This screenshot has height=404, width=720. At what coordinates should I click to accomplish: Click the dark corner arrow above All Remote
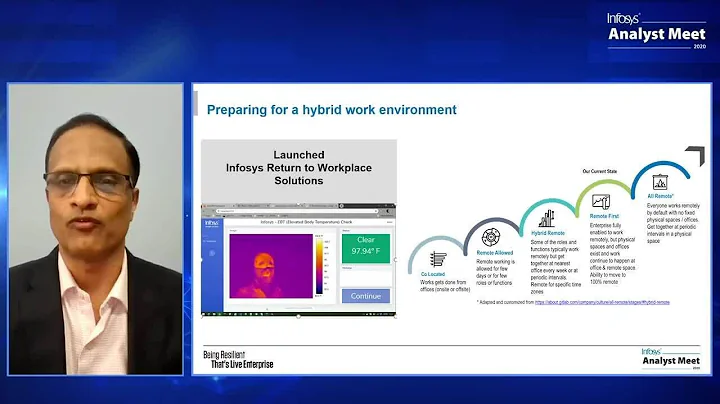tap(695, 156)
